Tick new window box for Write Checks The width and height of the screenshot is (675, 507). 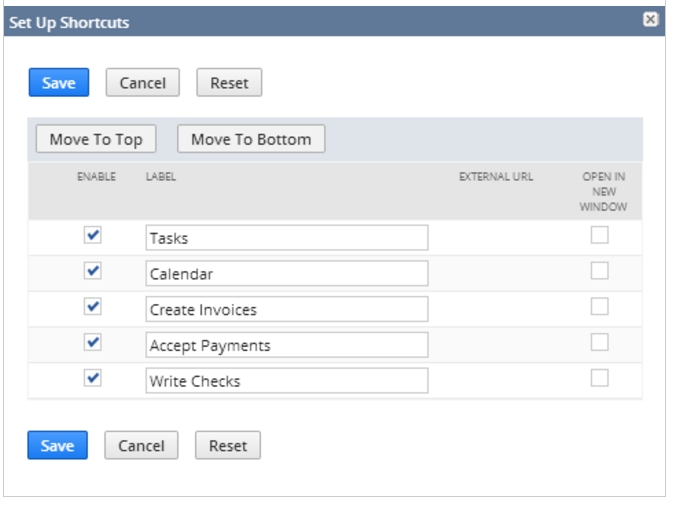click(599, 379)
